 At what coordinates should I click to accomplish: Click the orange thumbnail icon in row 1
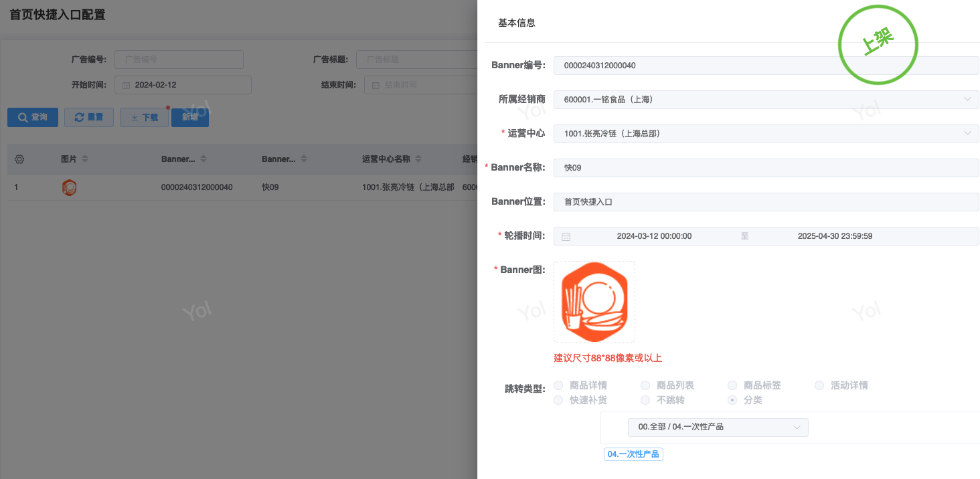pos(69,187)
